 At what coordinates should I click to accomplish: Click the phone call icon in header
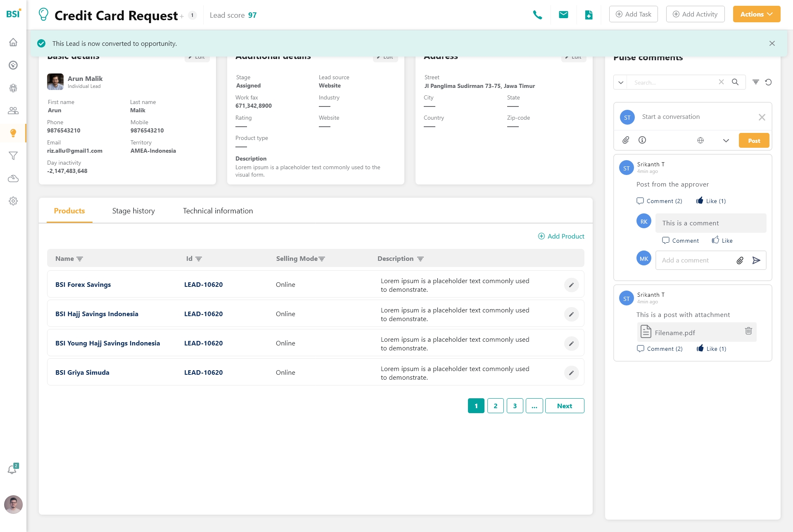[x=537, y=15]
